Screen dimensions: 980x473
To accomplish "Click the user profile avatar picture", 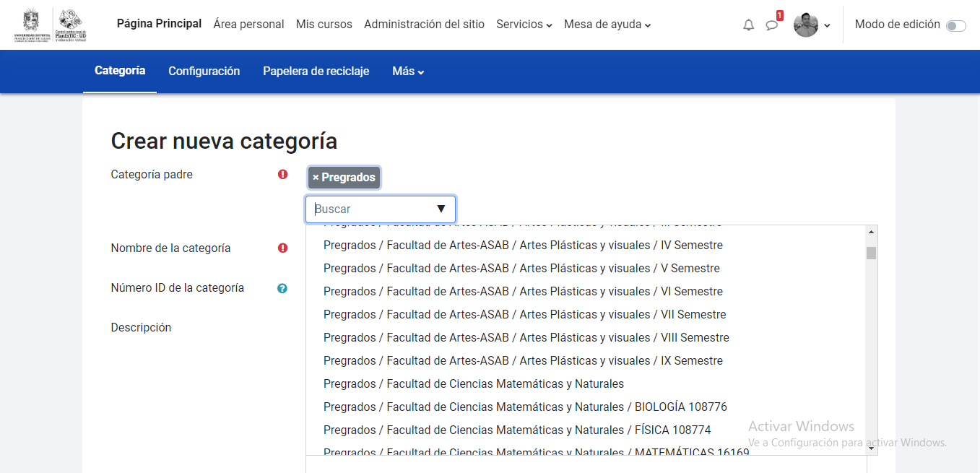I will click(805, 25).
